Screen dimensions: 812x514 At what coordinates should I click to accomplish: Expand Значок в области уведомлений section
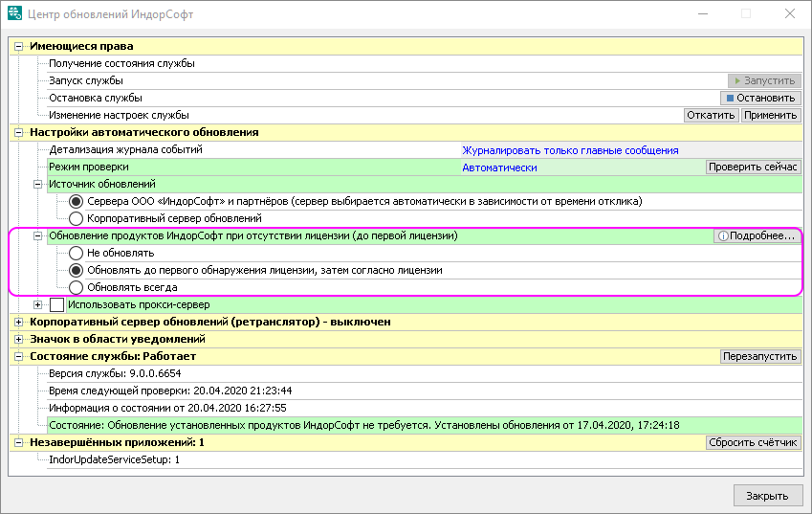(x=18, y=340)
